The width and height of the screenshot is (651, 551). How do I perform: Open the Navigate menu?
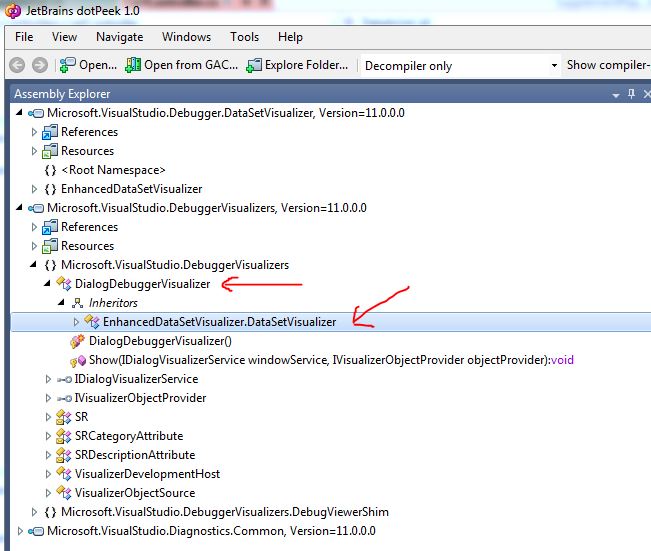click(x=120, y=37)
